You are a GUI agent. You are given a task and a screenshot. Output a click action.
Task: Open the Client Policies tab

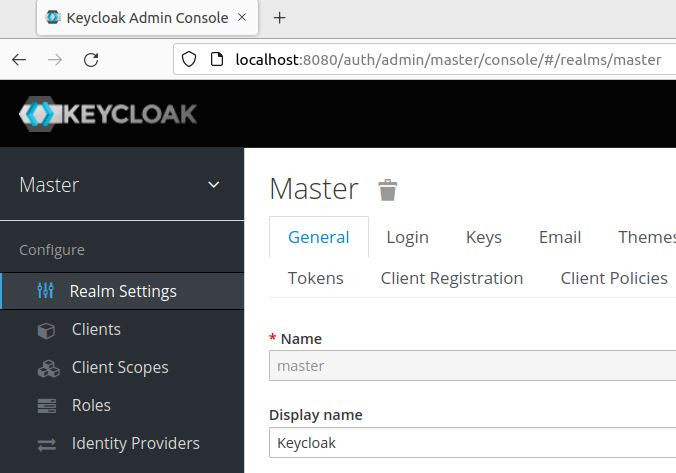(x=614, y=278)
